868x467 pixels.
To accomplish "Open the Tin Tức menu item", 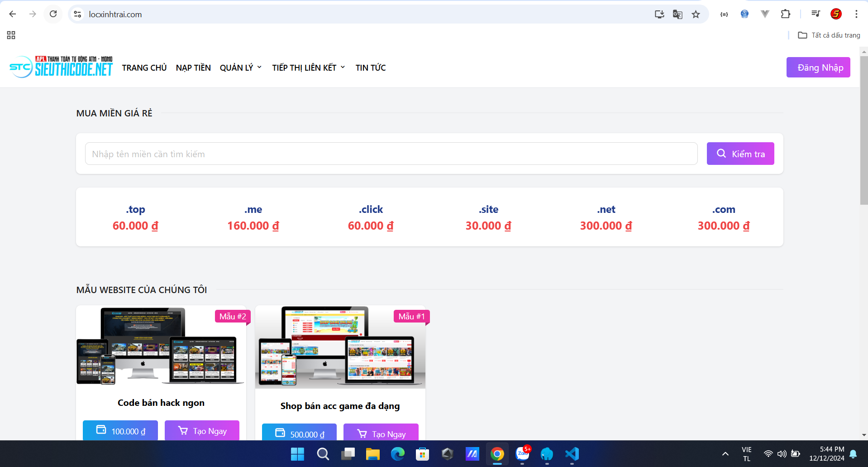I will 370,67.
